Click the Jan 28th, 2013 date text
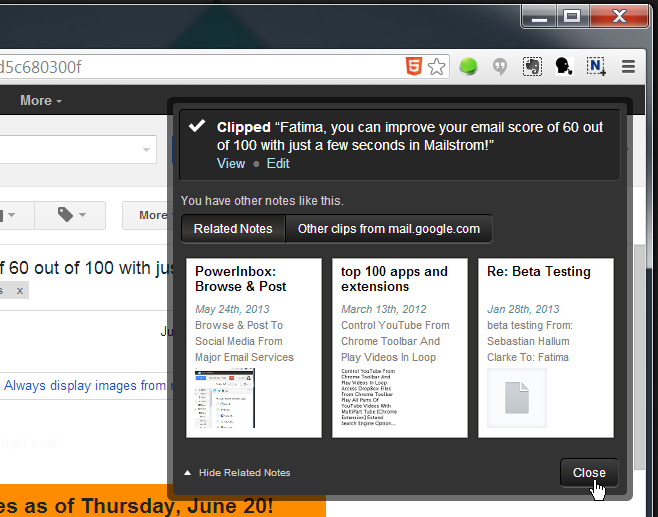The image size is (658, 517). (x=523, y=309)
